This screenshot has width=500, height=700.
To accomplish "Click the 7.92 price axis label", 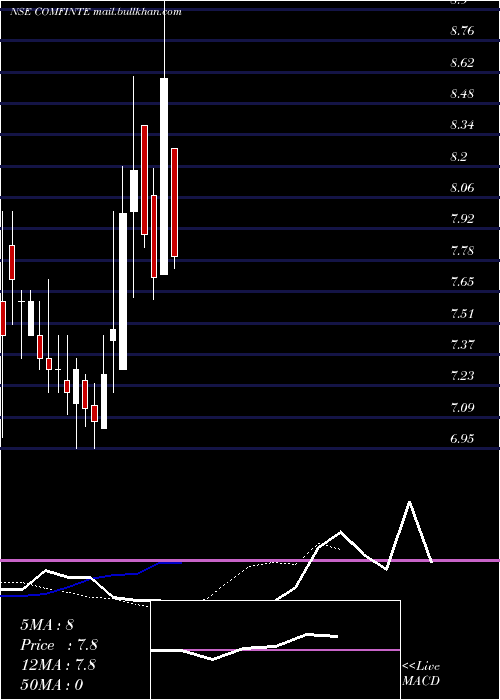I will coord(462,219).
